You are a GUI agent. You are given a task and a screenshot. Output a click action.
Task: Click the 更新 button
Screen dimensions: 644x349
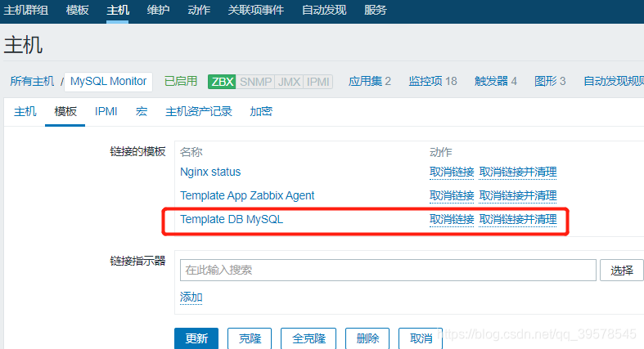tap(196, 338)
